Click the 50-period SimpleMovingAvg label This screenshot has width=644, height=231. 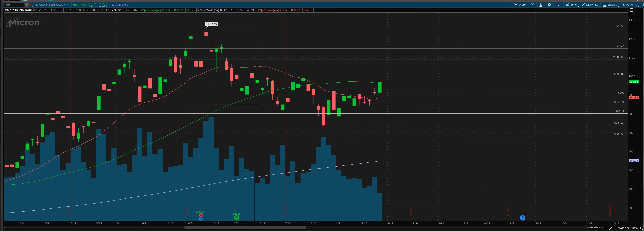pyautogui.click(x=162, y=10)
